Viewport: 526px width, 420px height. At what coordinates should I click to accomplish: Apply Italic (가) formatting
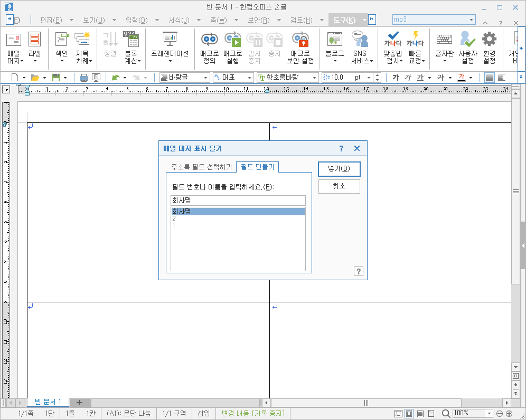408,78
